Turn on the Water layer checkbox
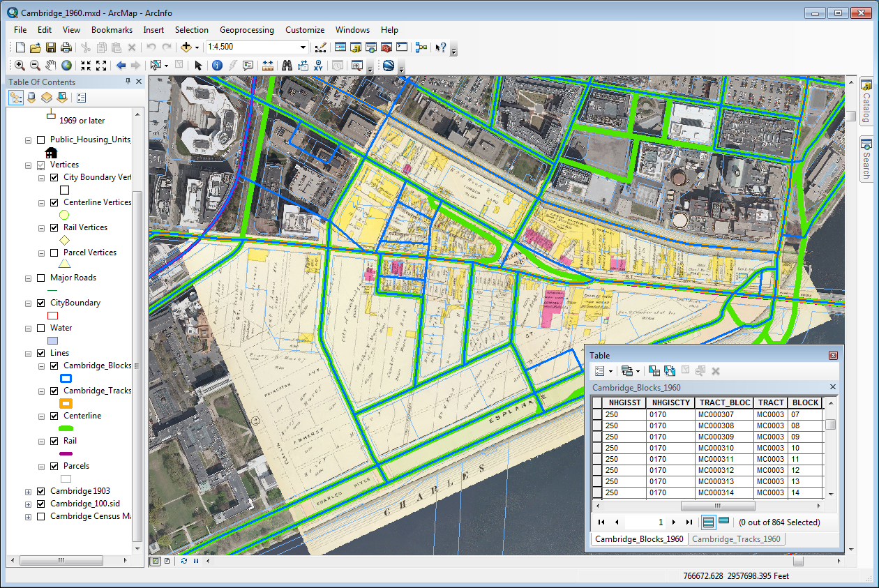This screenshot has height=588, width=879. 40,328
